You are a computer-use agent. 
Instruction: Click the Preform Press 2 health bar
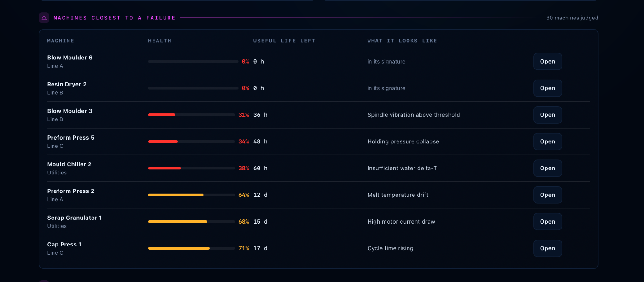coord(192,195)
